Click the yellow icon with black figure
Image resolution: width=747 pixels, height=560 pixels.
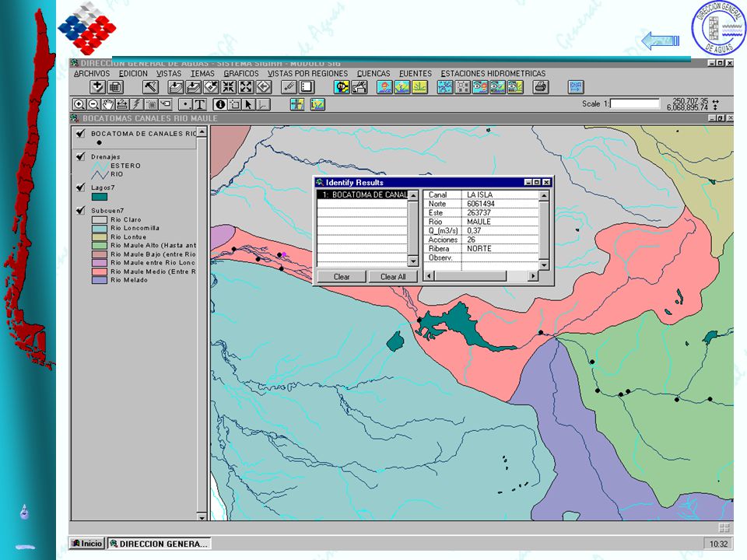click(x=342, y=87)
